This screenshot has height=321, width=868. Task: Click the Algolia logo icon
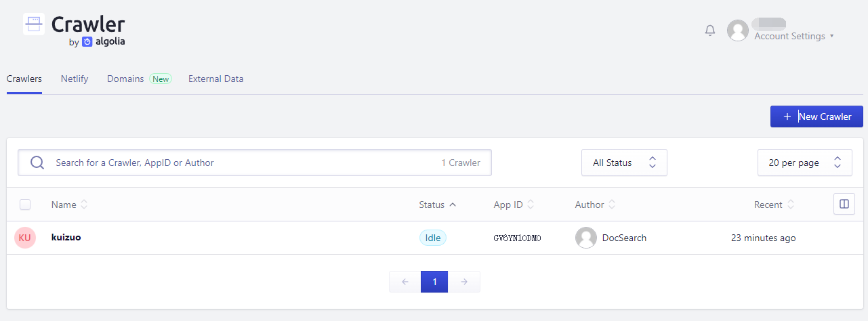[x=87, y=42]
